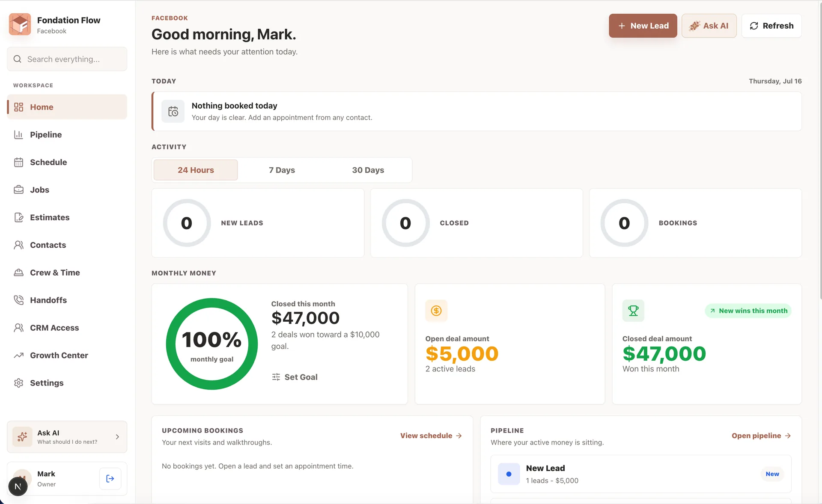This screenshot has width=822, height=504.
Task: Click the 100% monthly goal progress ring
Action: (212, 344)
